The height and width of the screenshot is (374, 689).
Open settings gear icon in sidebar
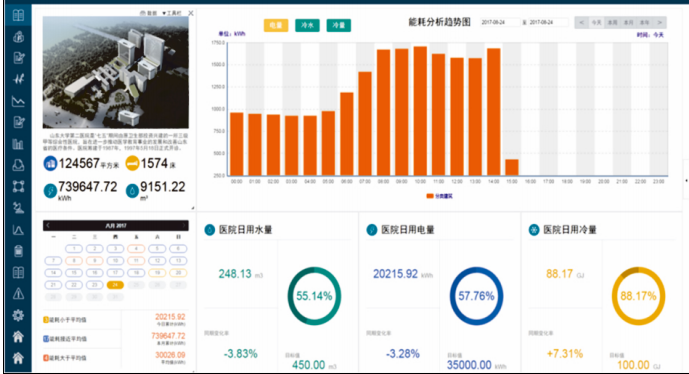(x=18, y=315)
